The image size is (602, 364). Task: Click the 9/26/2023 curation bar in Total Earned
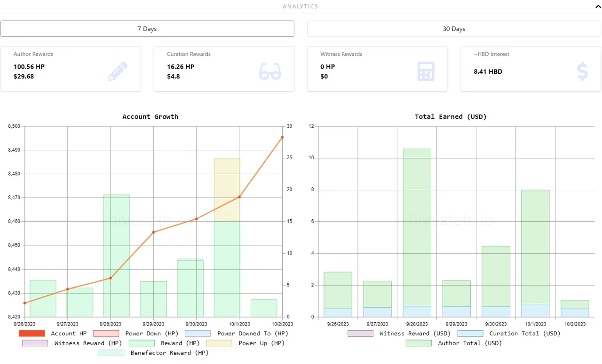[338, 313]
